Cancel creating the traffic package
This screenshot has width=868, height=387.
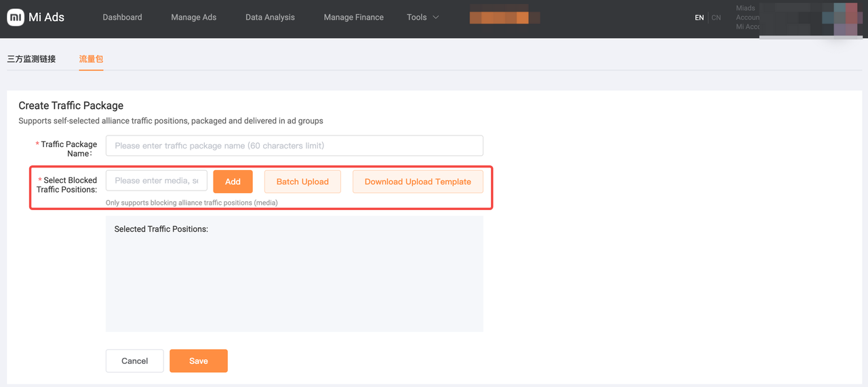click(x=134, y=361)
